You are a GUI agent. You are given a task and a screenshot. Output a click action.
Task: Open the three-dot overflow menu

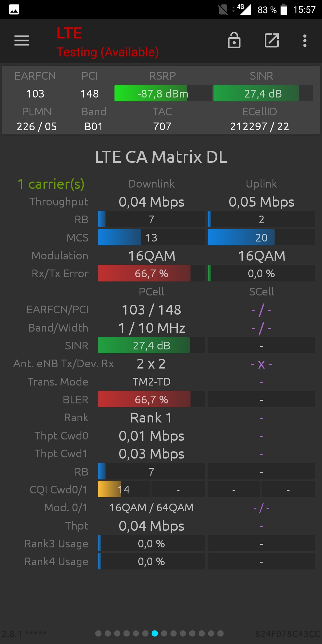pos(305,41)
